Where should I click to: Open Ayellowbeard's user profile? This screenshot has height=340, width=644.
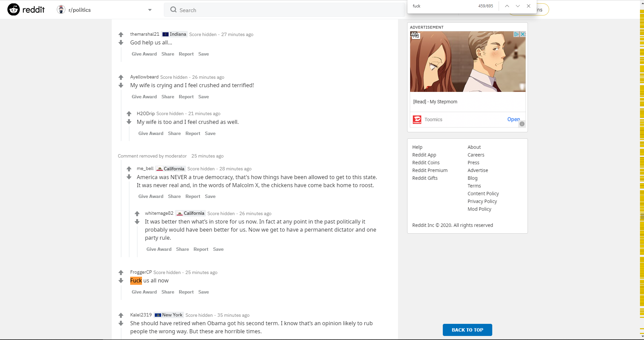coord(144,77)
